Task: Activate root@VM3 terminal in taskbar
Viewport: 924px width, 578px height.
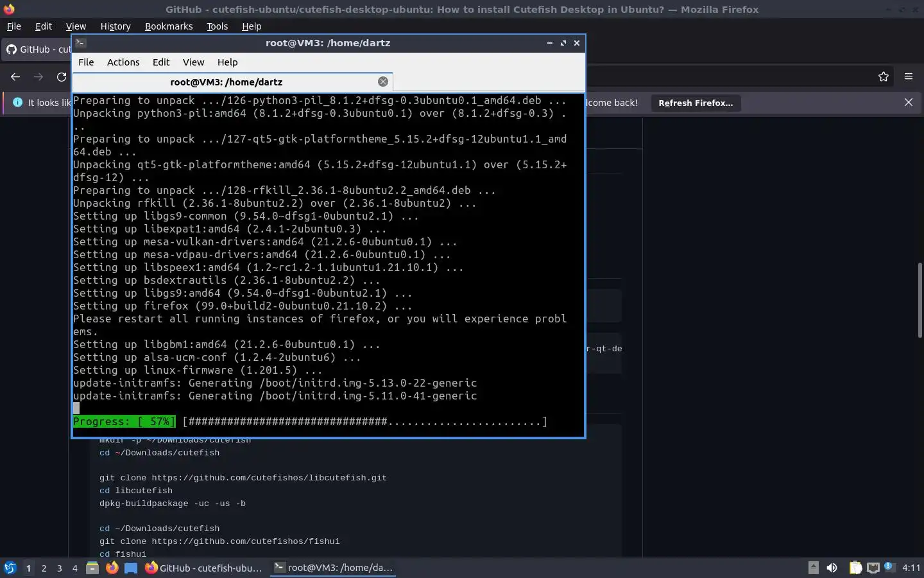Action: 333,568
